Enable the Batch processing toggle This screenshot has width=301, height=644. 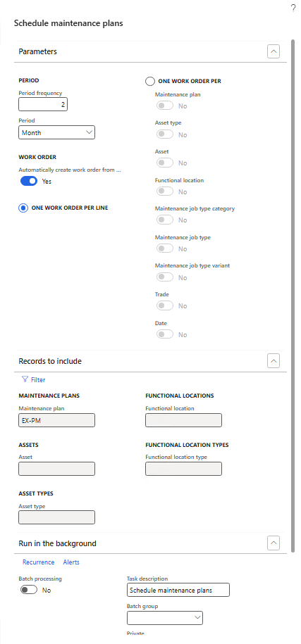pyautogui.click(x=29, y=590)
